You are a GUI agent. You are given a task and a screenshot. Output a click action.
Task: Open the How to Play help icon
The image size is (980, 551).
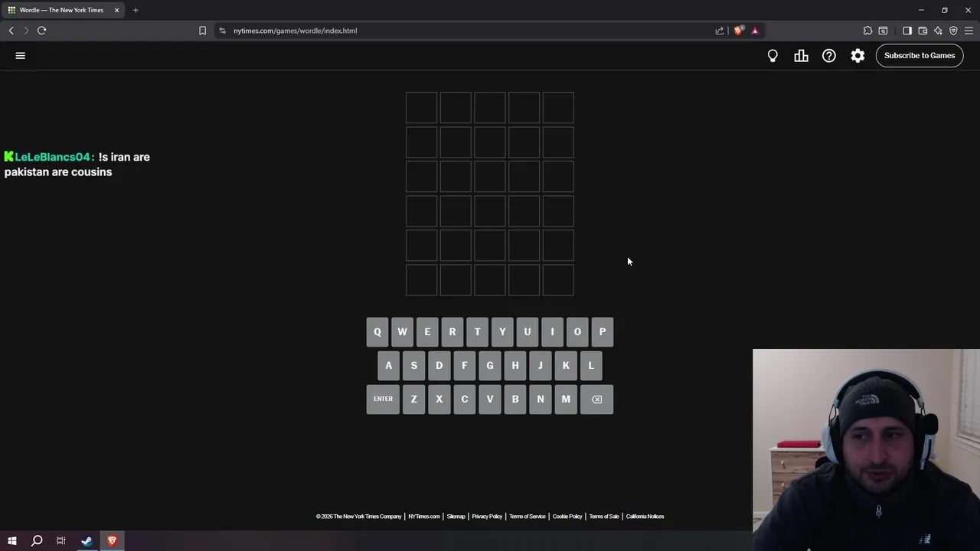point(829,55)
